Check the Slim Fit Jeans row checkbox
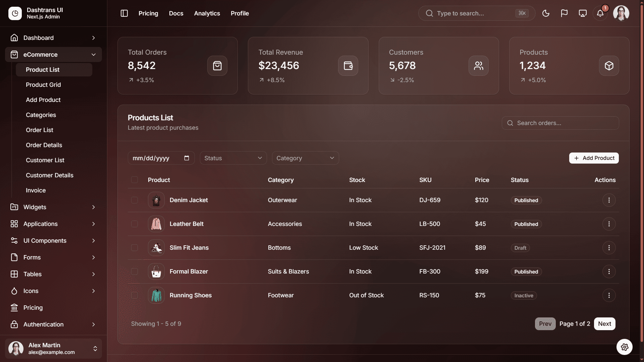Image resolution: width=644 pixels, height=362 pixels. click(135, 248)
